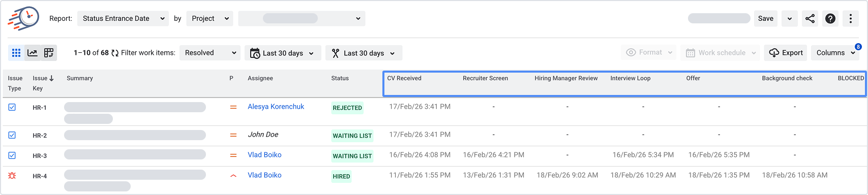Open the Columns dropdown
The image size is (868, 195).
point(835,53)
